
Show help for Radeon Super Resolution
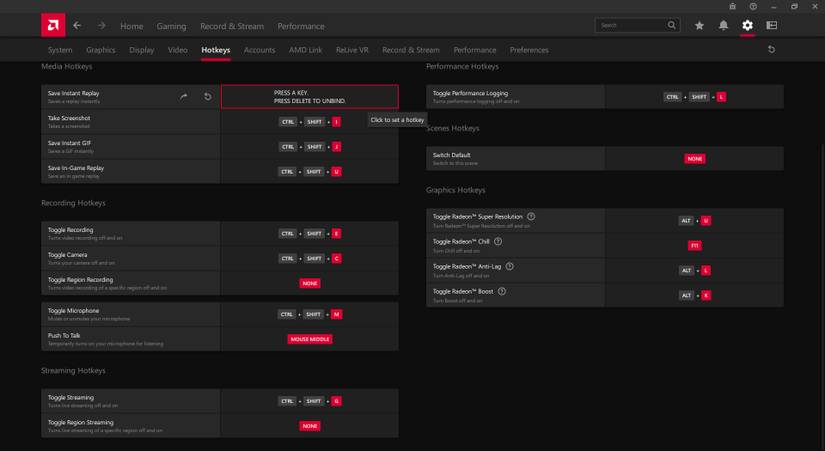coord(531,216)
